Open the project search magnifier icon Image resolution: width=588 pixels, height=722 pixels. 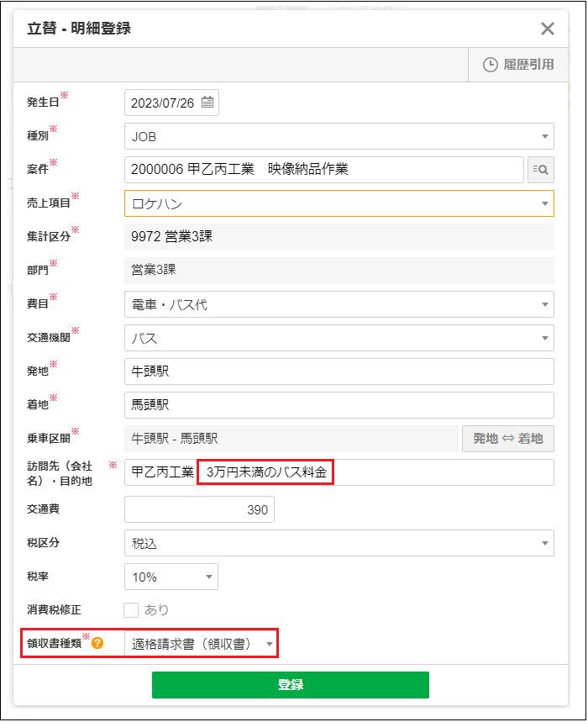pos(541,170)
